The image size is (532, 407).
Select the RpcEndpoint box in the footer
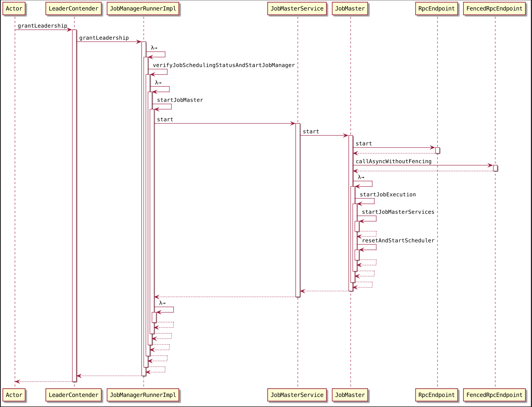tap(437, 395)
